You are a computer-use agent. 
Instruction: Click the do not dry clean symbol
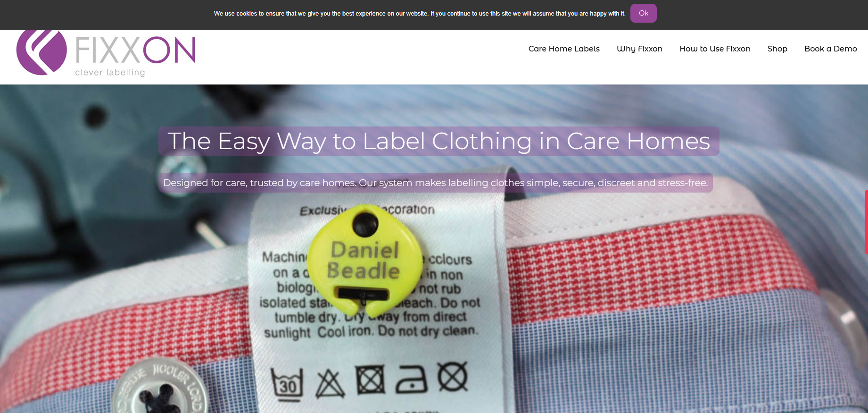click(453, 377)
